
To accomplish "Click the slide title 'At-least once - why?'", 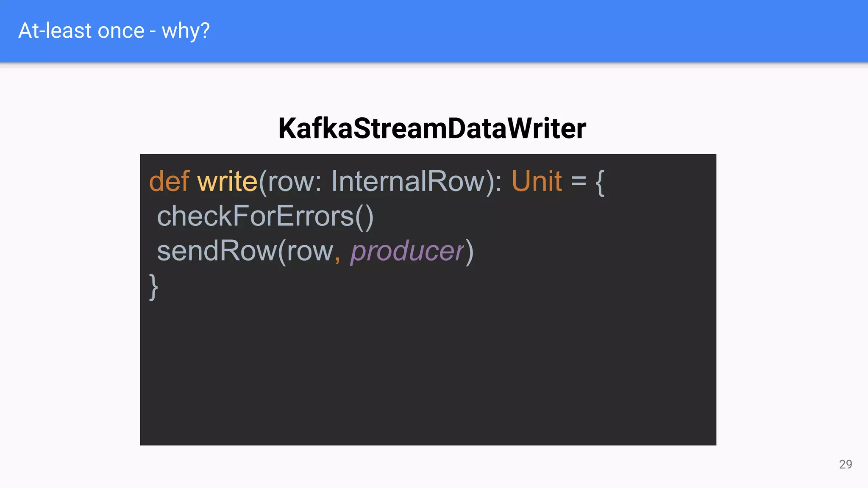I will click(x=114, y=31).
